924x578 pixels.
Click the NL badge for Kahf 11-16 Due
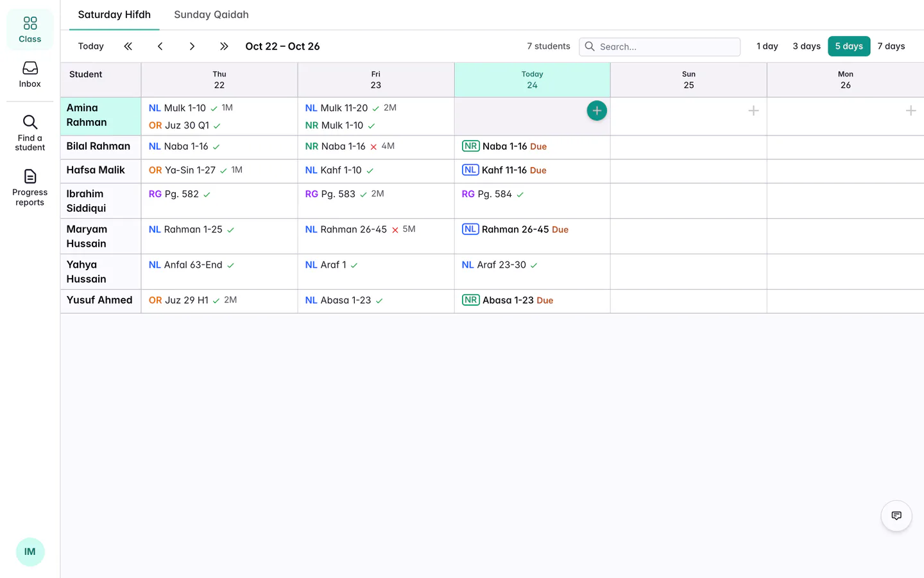[470, 170]
